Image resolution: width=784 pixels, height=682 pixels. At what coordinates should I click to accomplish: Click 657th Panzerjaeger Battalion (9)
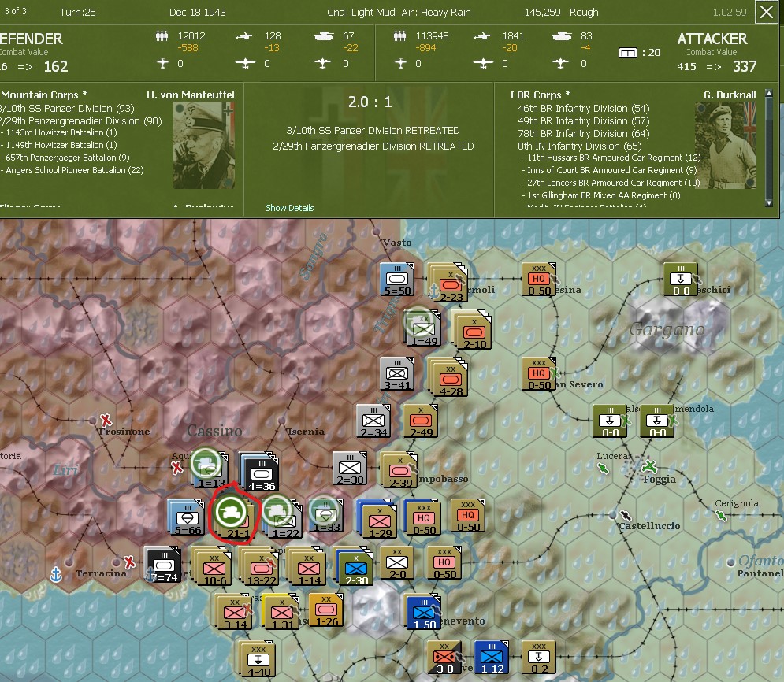(65, 158)
